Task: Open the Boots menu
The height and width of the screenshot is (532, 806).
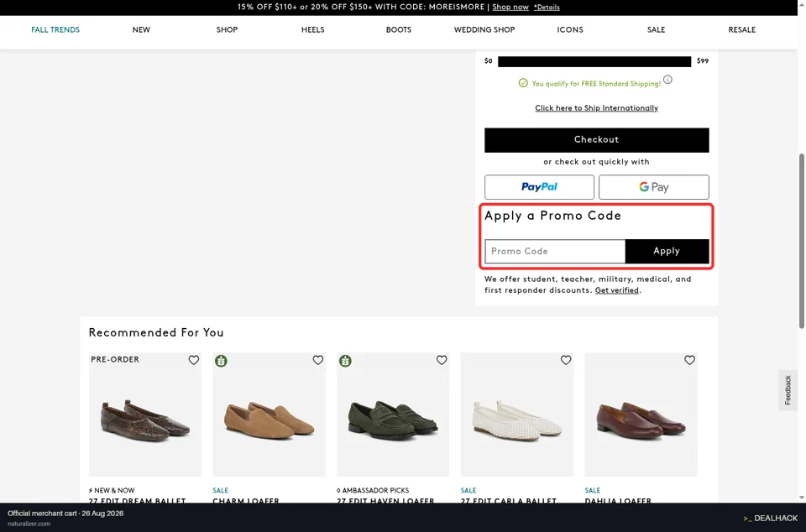Action: coord(399,29)
